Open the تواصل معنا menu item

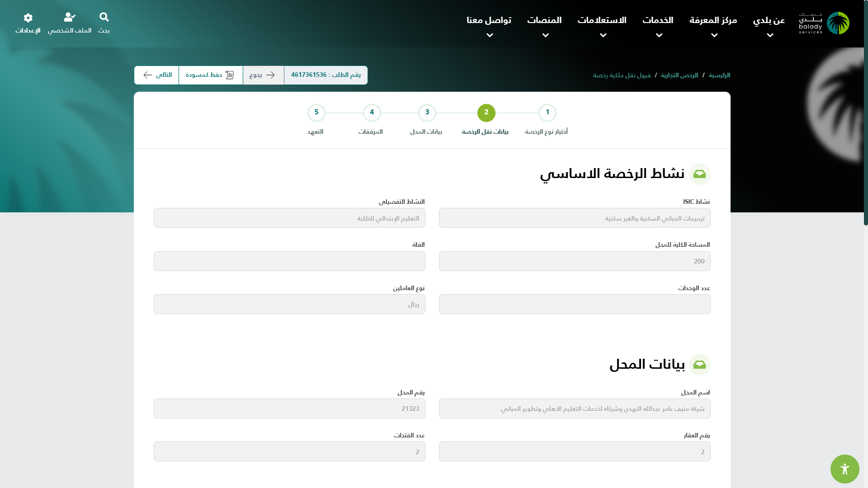489,20
